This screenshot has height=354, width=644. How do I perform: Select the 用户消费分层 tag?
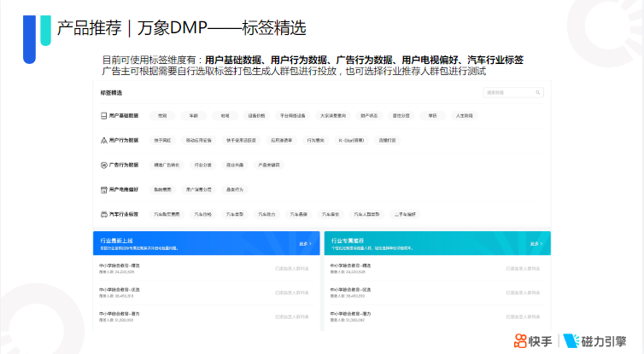point(199,190)
